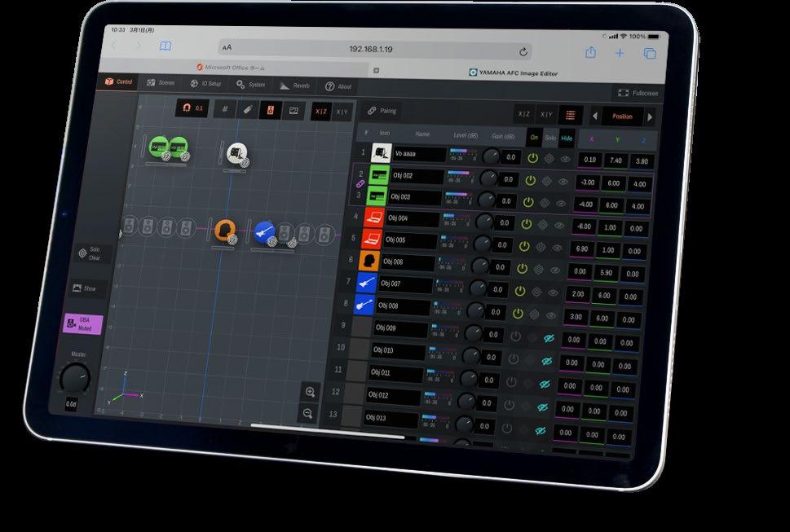
Task: Switch to next parameter page right of Position
Action: tap(650, 117)
